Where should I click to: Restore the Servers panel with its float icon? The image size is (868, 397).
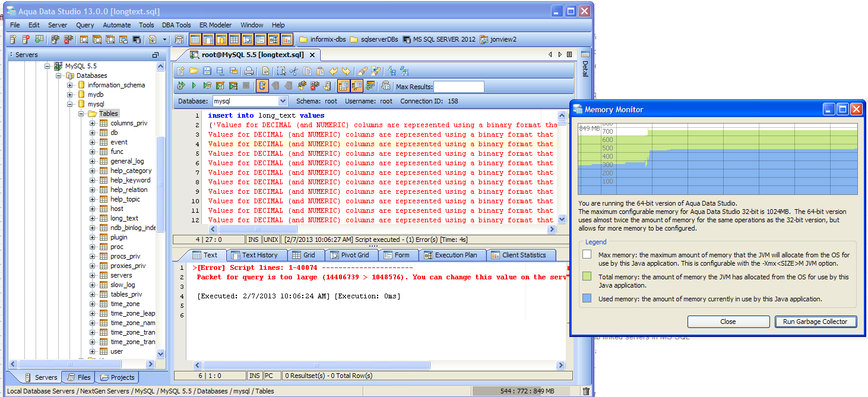tap(156, 55)
